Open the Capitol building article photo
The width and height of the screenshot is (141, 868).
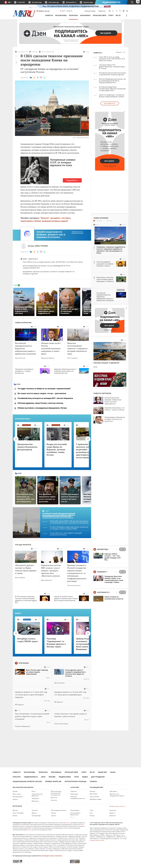point(52,108)
